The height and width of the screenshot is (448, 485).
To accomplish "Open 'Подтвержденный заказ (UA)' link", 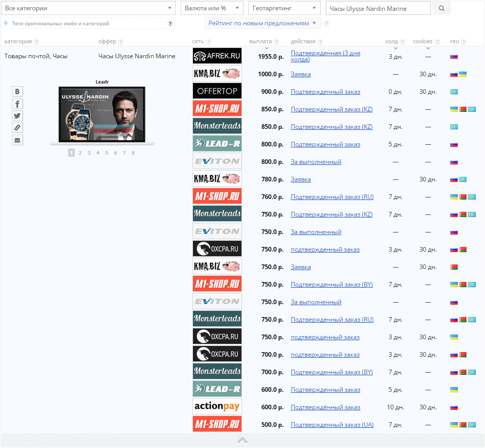I will [x=332, y=425].
